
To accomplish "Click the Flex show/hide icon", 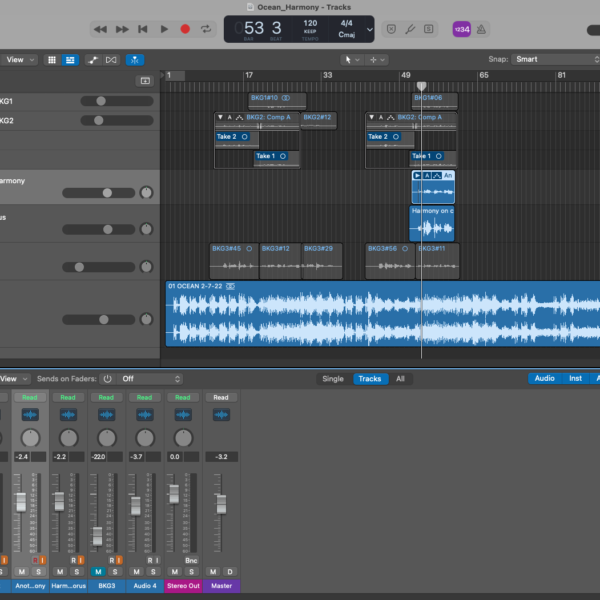I will (x=111, y=60).
